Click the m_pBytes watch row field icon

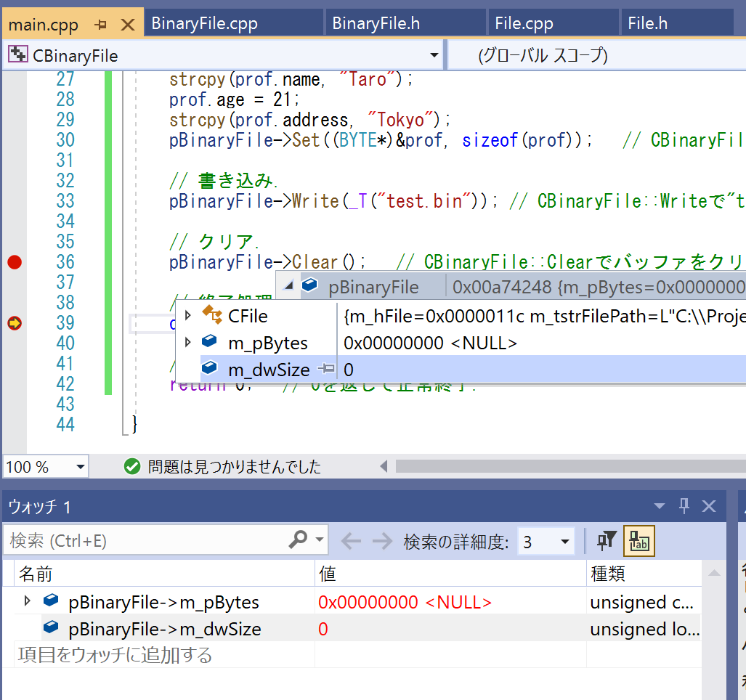pyautogui.click(x=51, y=600)
